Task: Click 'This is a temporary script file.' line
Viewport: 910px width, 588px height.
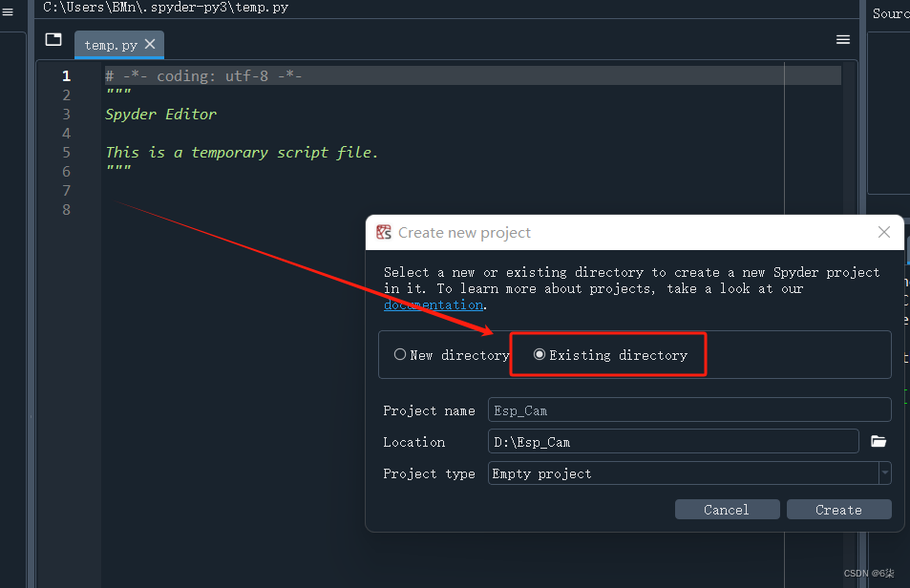Action: 242,153
